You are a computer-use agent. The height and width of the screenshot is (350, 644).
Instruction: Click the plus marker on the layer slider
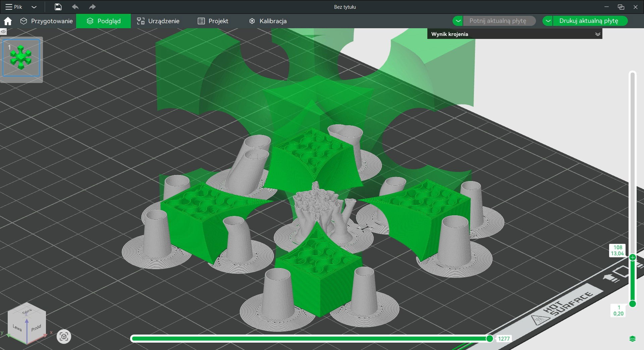[632, 258]
